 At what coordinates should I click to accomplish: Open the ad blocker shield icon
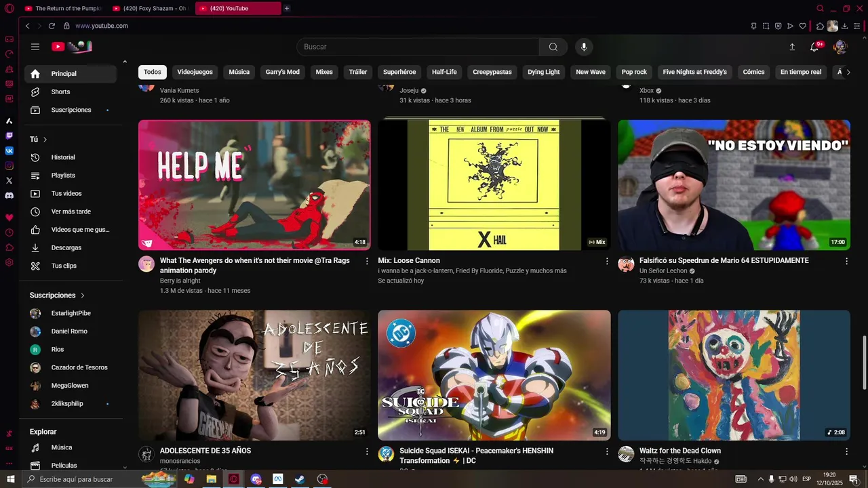point(778,26)
